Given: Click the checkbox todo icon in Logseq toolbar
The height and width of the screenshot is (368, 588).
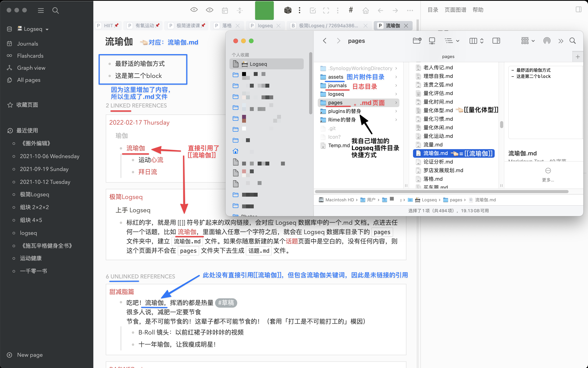Looking at the screenshot, I should pos(313,11).
